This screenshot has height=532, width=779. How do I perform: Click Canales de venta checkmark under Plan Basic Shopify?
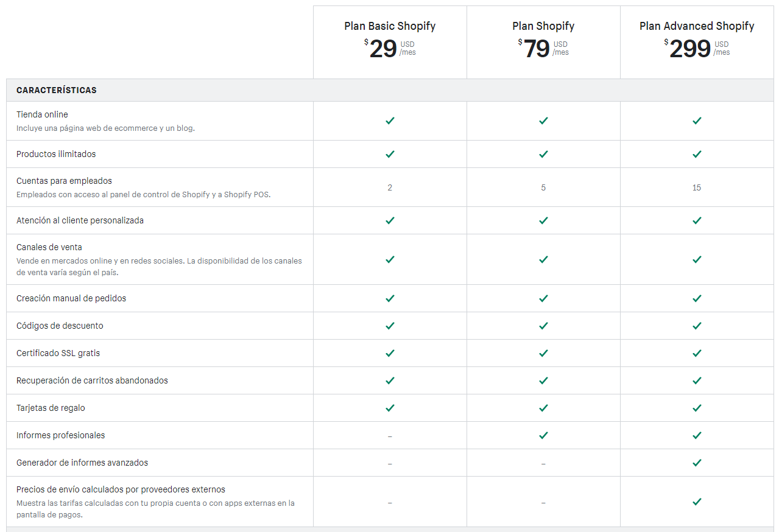(x=390, y=259)
